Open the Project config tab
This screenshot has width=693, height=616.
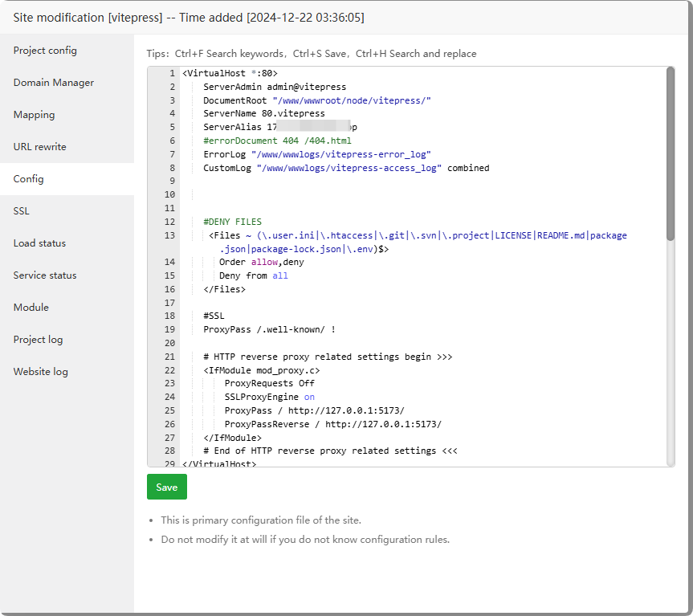[45, 51]
